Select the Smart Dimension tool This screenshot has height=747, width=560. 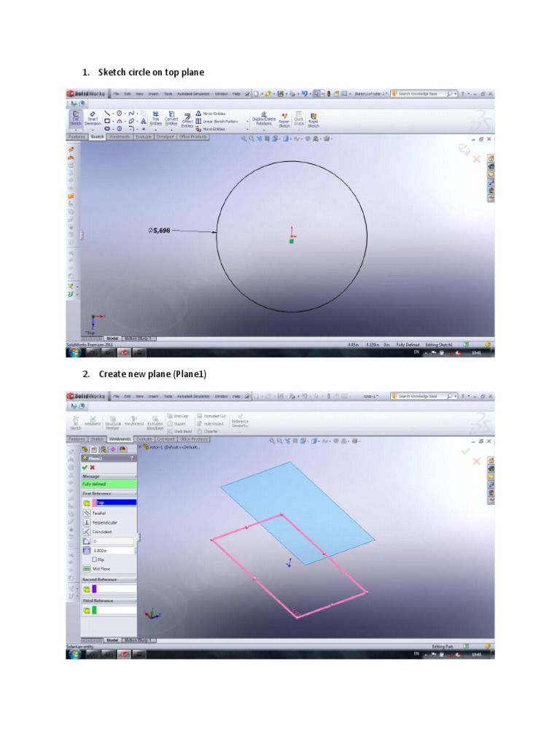(93, 119)
